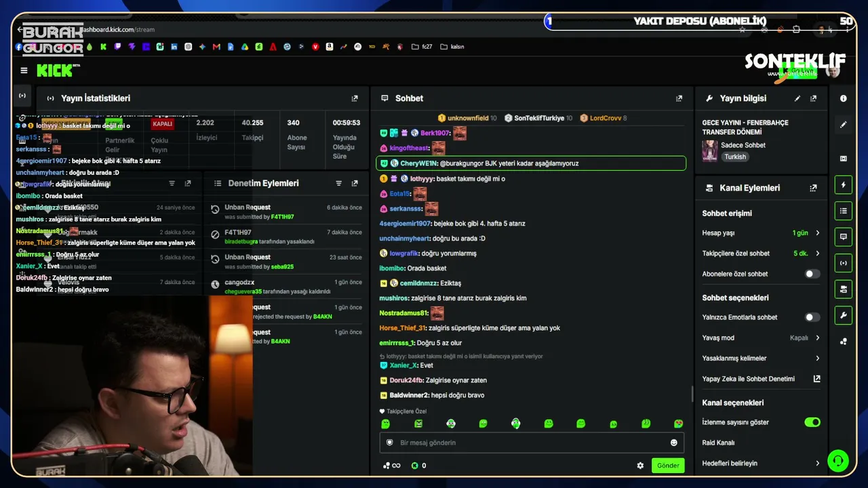Click the list icon in right sidebar
The image size is (868, 488).
(844, 211)
